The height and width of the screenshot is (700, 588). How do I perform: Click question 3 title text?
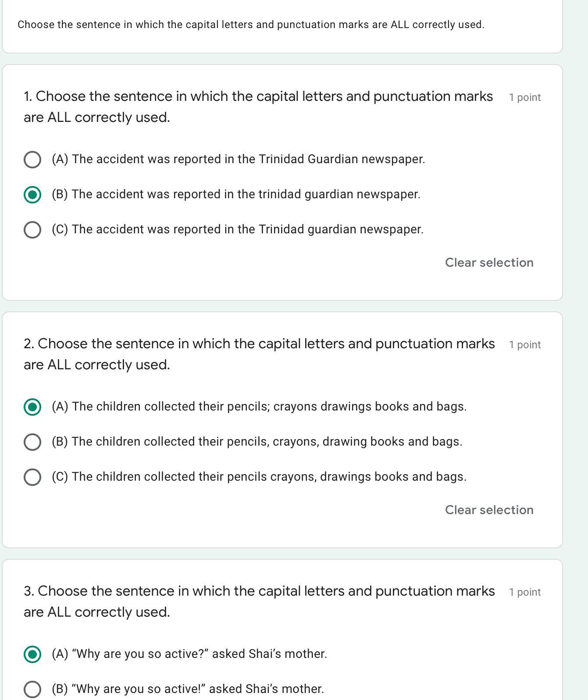(259, 601)
